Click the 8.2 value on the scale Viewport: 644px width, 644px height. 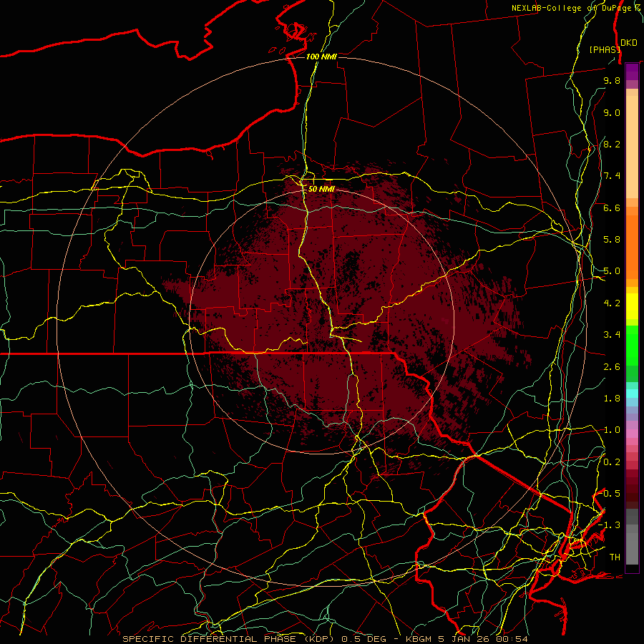[x=612, y=144]
